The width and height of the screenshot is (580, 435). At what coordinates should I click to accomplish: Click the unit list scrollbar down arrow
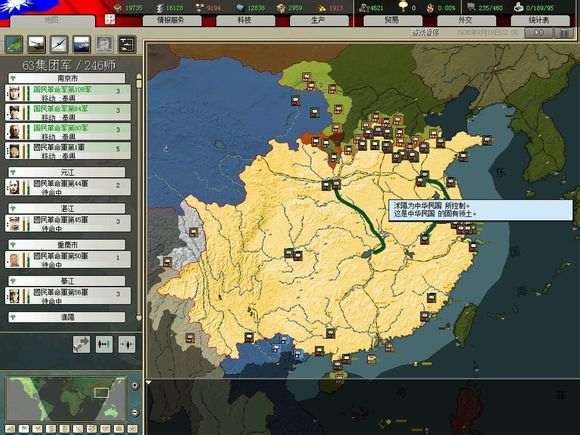click(x=139, y=317)
